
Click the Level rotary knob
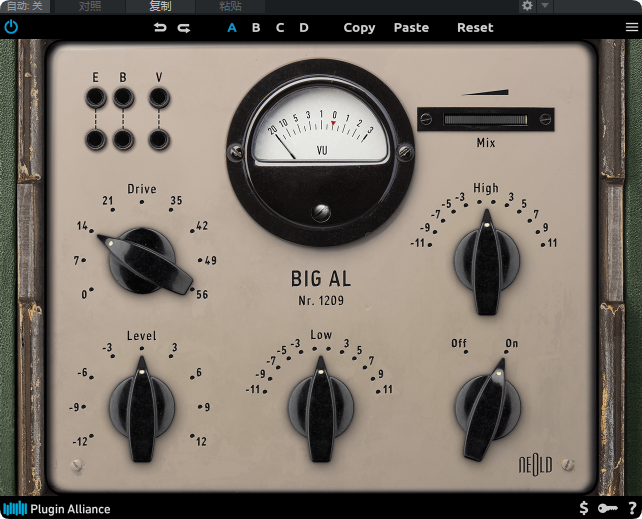(x=142, y=408)
